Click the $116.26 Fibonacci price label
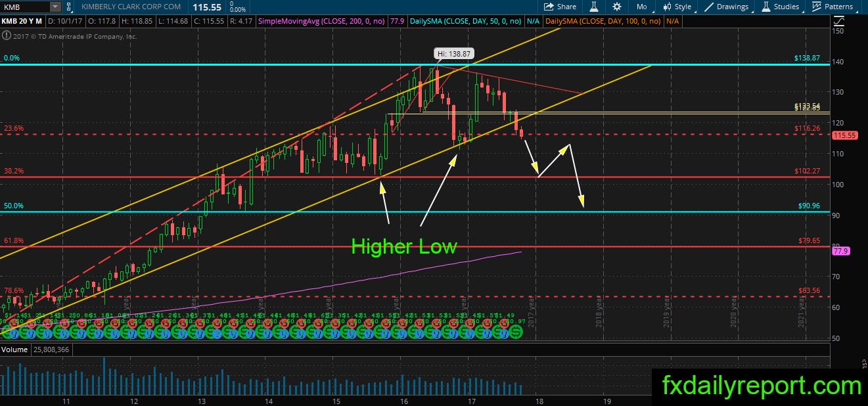Image resolution: width=868 pixels, height=406 pixels. (806, 128)
